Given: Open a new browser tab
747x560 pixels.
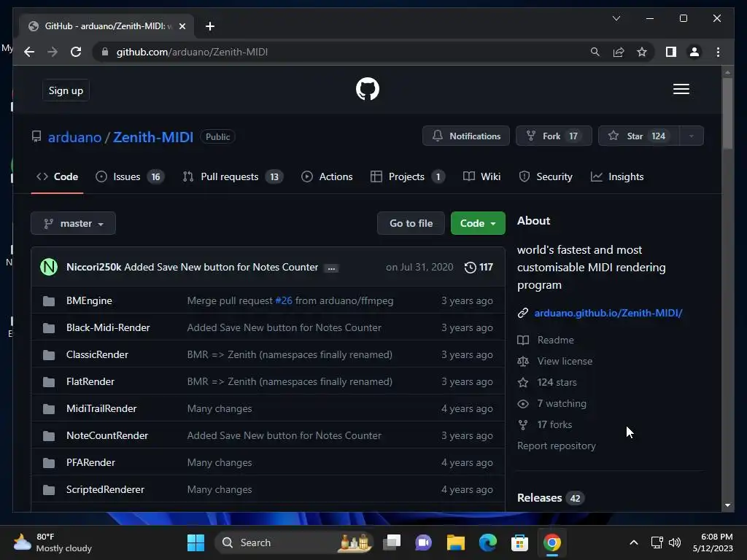Looking at the screenshot, I should [209, 26].
